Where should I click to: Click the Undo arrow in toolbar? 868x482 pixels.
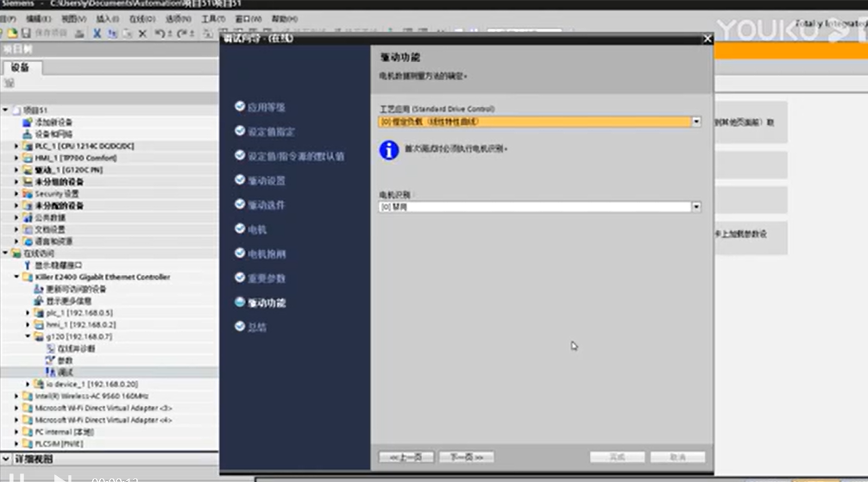(x=160, y=34)
